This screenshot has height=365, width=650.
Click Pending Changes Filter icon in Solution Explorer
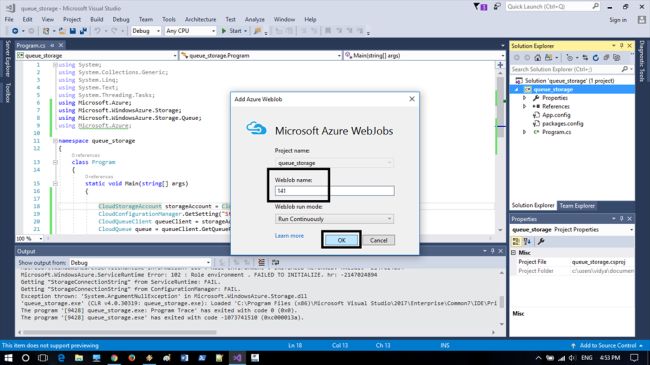point(570,58)
